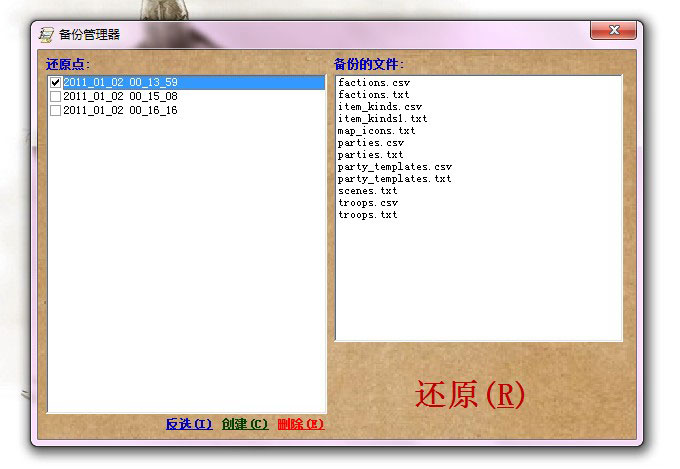This screenshot has height=469, width=680.
Task: Click the green 创建(C) create link
Action: point(245,424)
